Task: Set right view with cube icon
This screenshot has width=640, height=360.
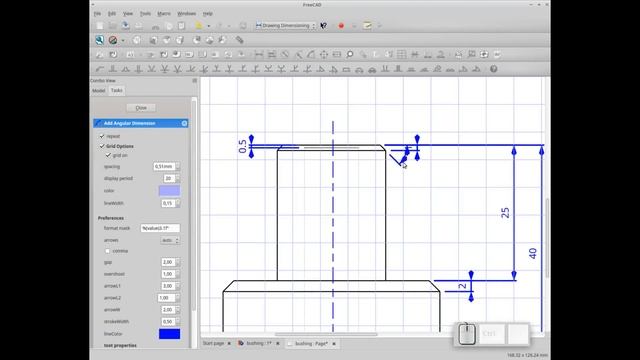Action: [x=180, y=40]
